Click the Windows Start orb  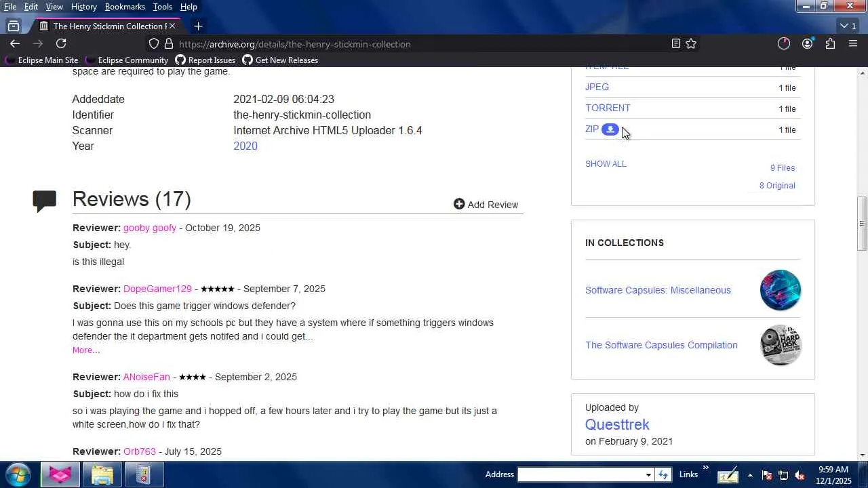tap(18, 474)
